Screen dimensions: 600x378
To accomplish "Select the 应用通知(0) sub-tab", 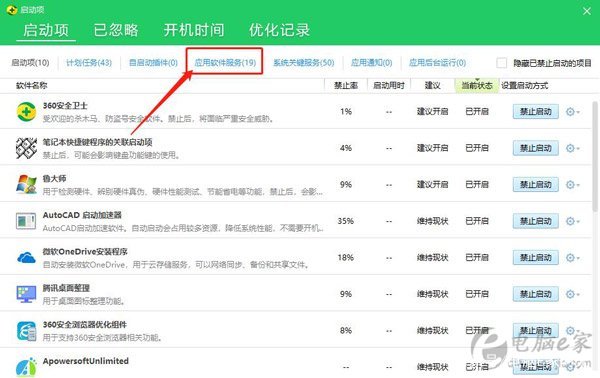I will [372, 63].
